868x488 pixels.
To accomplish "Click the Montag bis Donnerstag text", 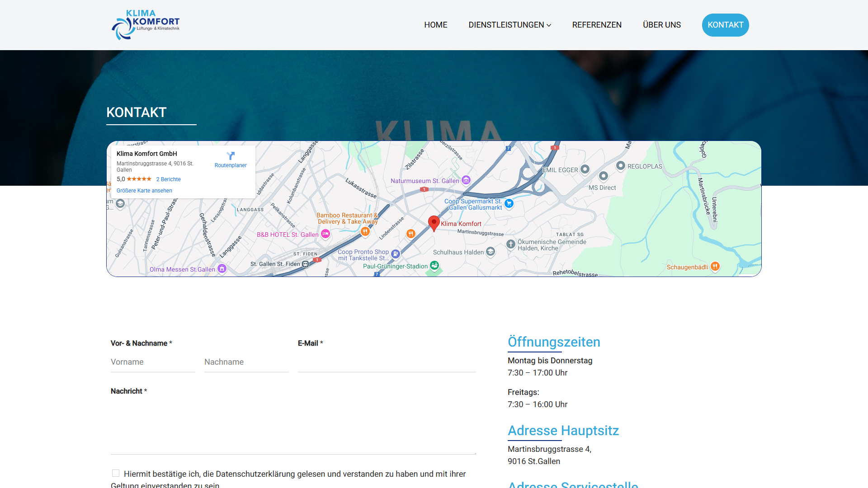I will [550, 361].
